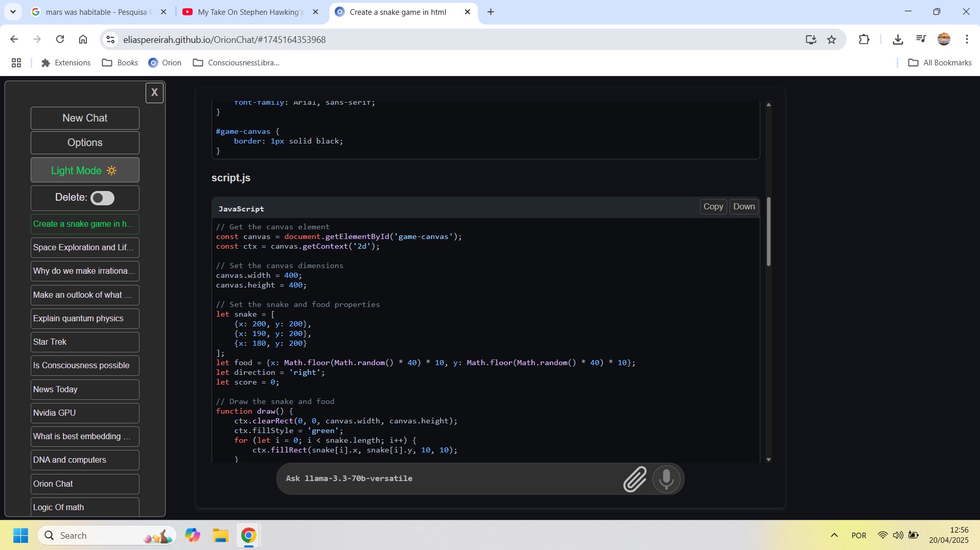
Task: Open the browser Extensions puzzle icon
Action: point(864,40)
